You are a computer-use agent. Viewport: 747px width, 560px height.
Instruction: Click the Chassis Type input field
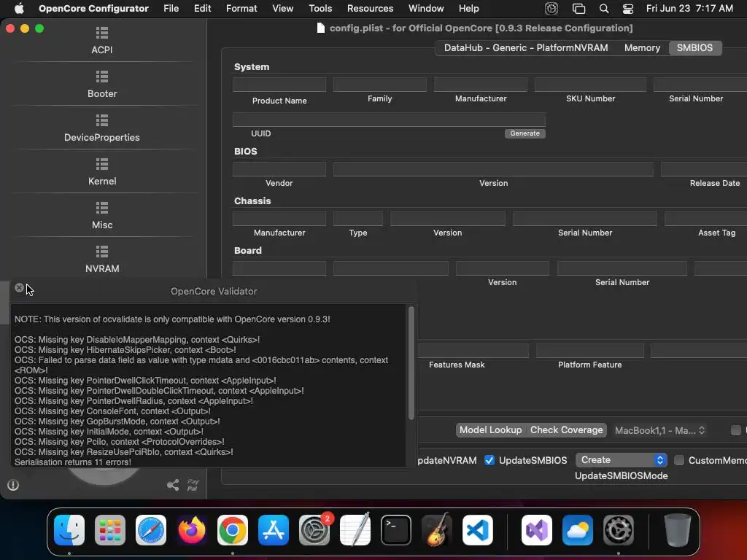tap(358, 219)
